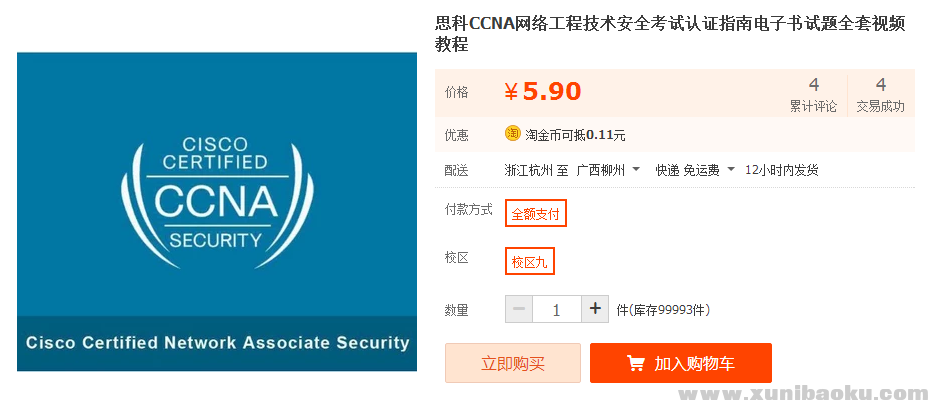Click the quantity input field

(x=557, y=309)
